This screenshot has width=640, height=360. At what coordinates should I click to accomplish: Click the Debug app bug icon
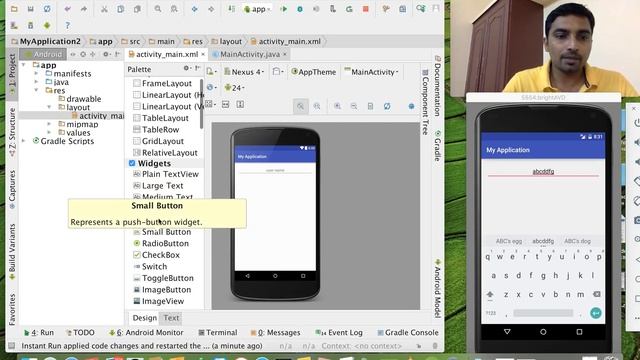(x=300, y=9)
